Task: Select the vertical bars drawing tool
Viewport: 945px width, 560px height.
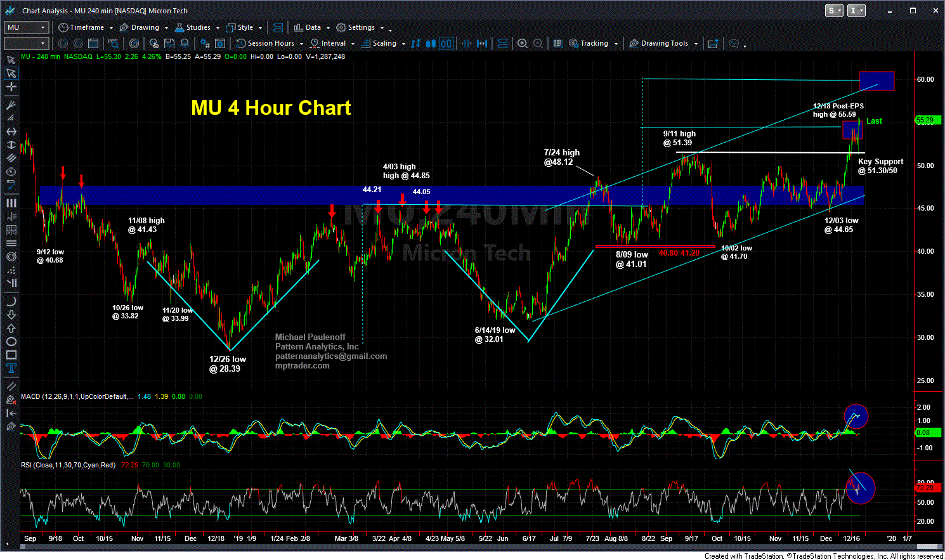Action: point(11,203)
